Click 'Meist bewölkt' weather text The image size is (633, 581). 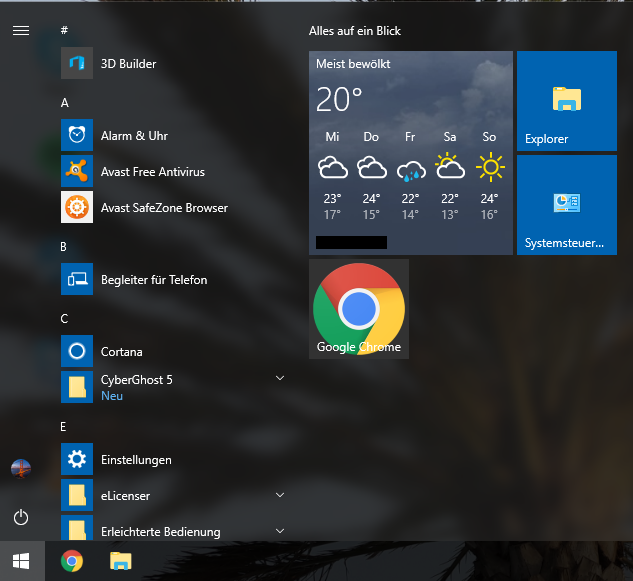353,64
